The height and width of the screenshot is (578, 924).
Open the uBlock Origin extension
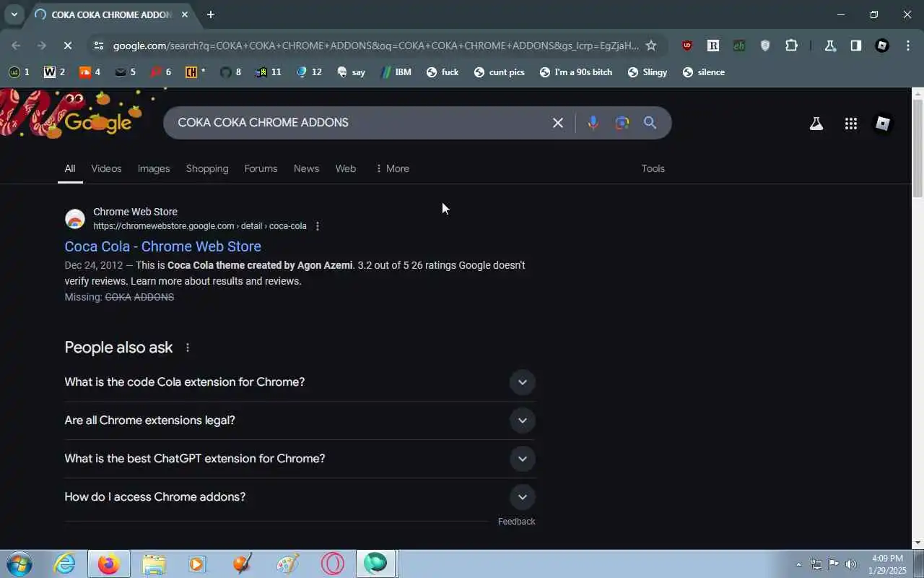pos(687,46)
